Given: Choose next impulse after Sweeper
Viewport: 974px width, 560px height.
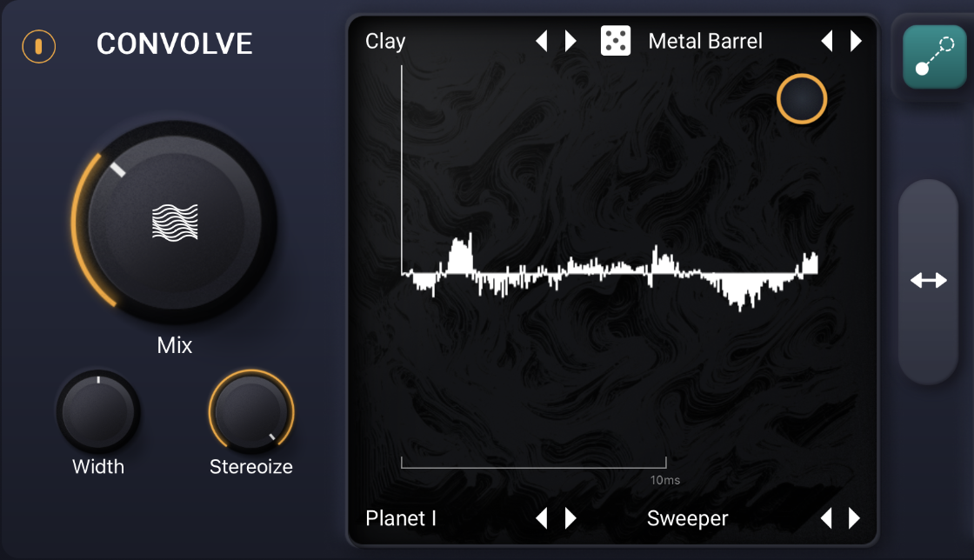Looking at the screenshot, I should pos(855,517).
